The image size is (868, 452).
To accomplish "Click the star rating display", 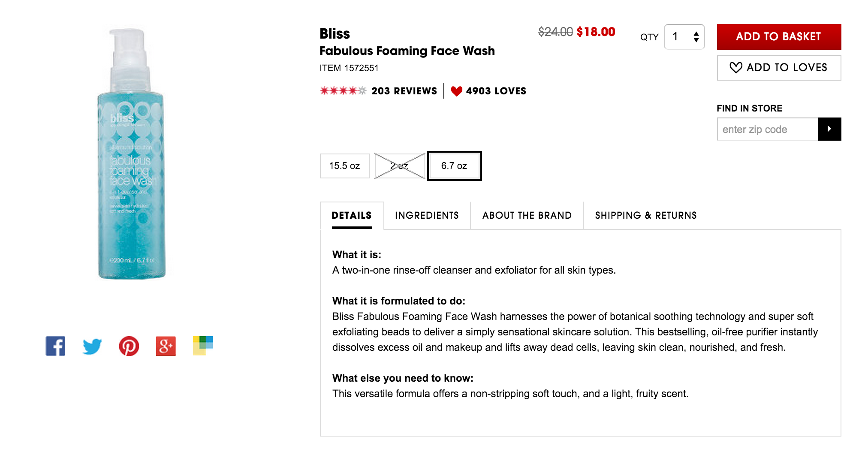I will tap(343, 90).
